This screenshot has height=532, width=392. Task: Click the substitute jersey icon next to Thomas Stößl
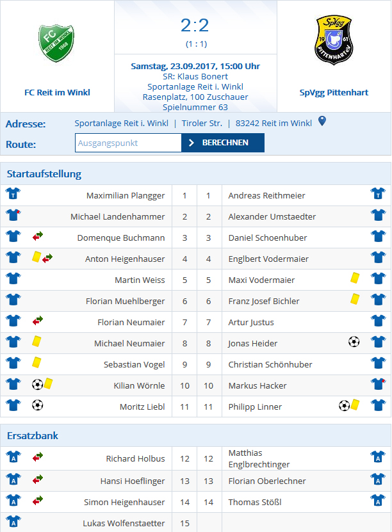coord(378,501)
